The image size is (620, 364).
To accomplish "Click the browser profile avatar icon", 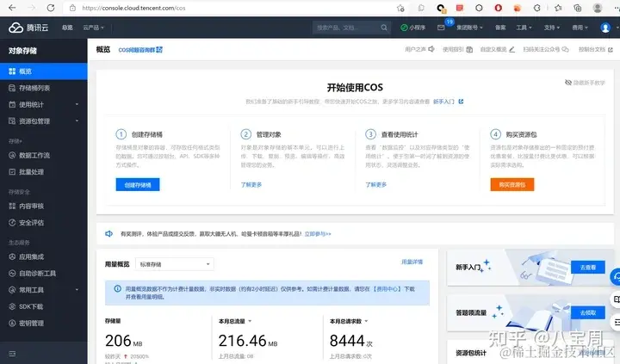I will tap(598, 8).
